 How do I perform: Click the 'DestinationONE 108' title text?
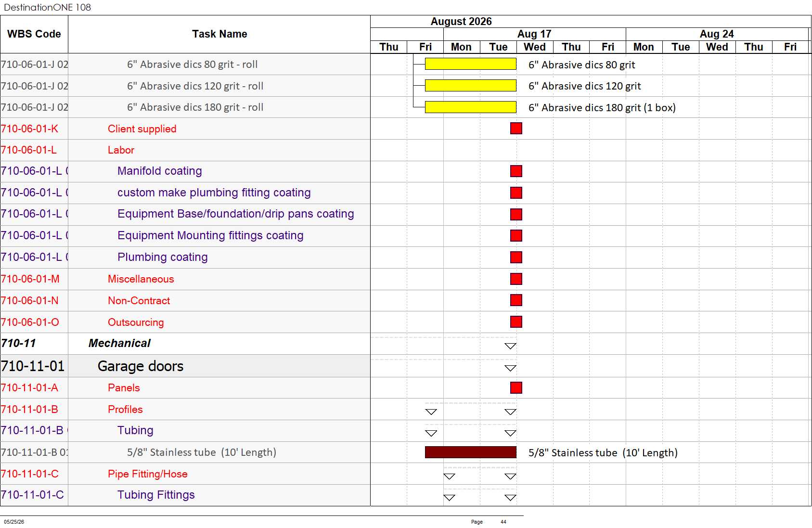pos(47,7)
